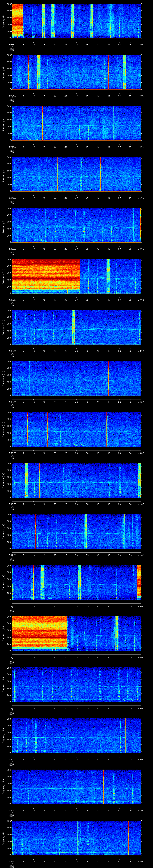Viewport: 153px width, 868px height.
Task: Click the 3:44:00 start time label
Action: pos(12,708)
